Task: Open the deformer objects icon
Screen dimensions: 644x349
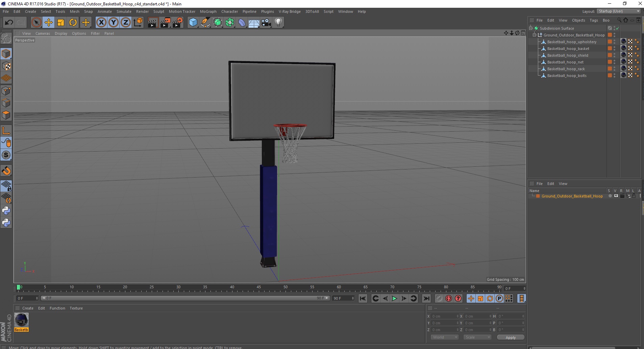Action: [242, 23]
